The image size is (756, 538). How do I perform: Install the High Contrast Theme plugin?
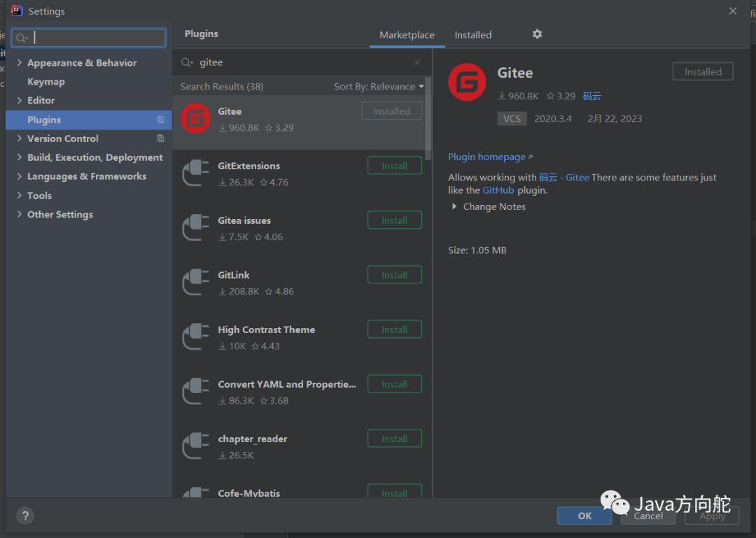point(394,330)
